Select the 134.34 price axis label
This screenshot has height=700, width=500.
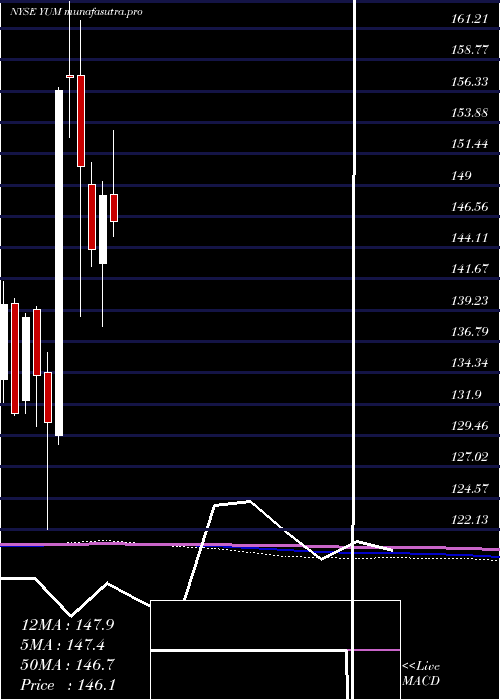point(469,363)
